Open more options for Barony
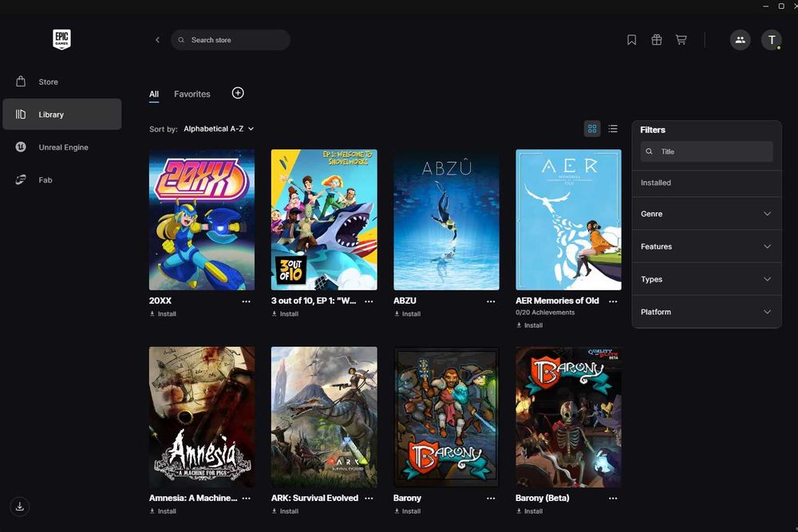Image resolution: width=798 pixels, height=532 pixels. (x=491, y=499)
